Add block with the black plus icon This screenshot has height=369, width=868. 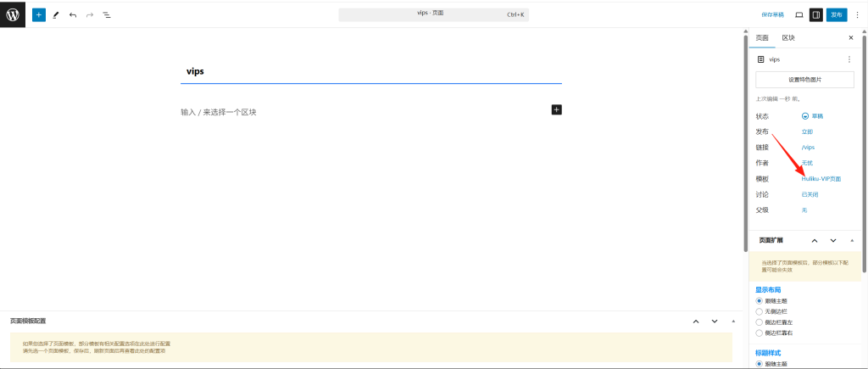click(x=557, y=109)
